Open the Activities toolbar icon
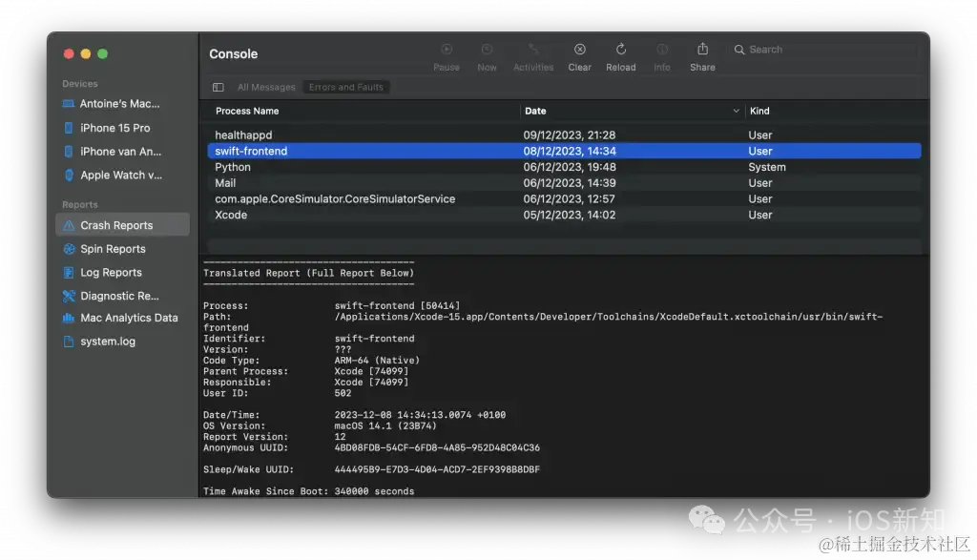This screenshot has width=977, height=560. [x=532, y=50]
